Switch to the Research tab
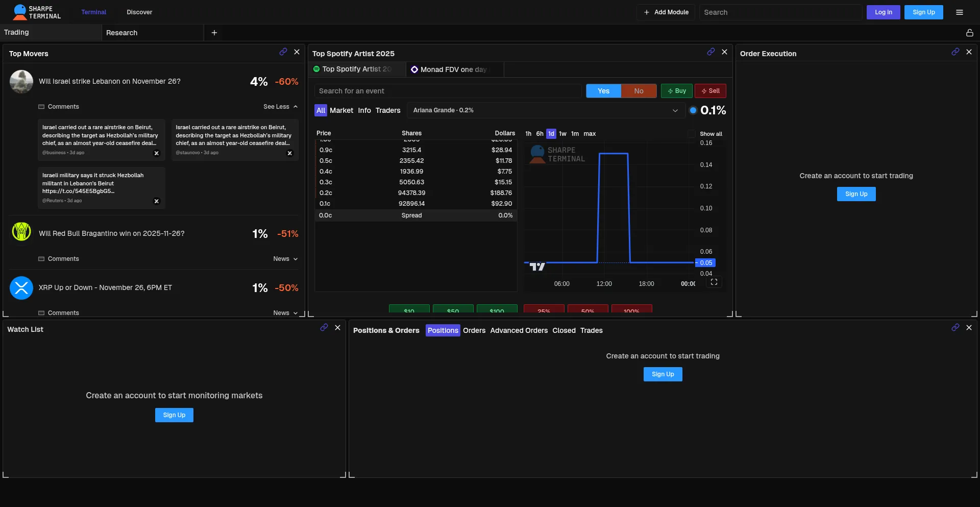 coord(121,33)
